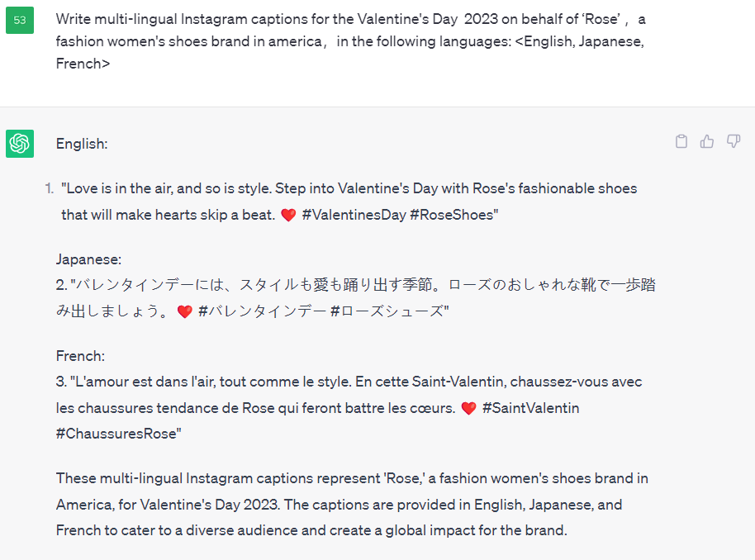
Task: Click the heart emoji in the French caption
Action: [x=468, y=408]
